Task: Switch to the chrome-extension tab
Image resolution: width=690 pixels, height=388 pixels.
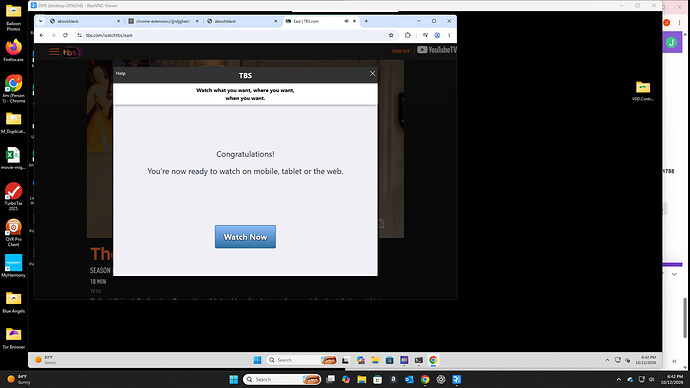Action: 162,21
